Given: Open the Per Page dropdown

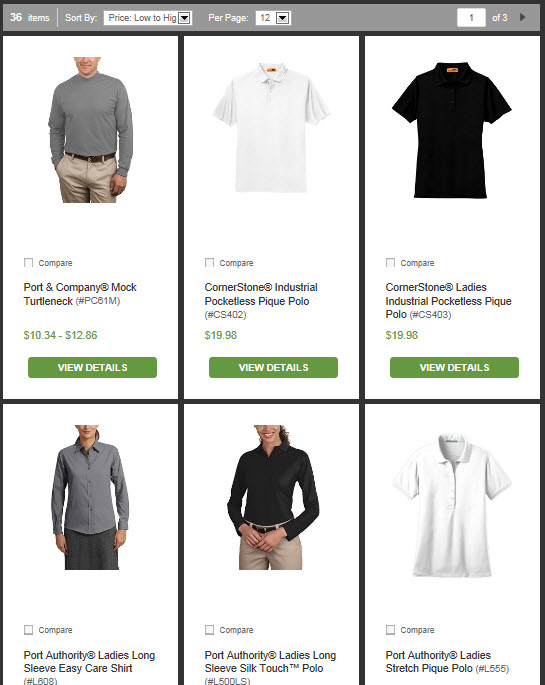Looking at the screenshot, I should (273, 18).
